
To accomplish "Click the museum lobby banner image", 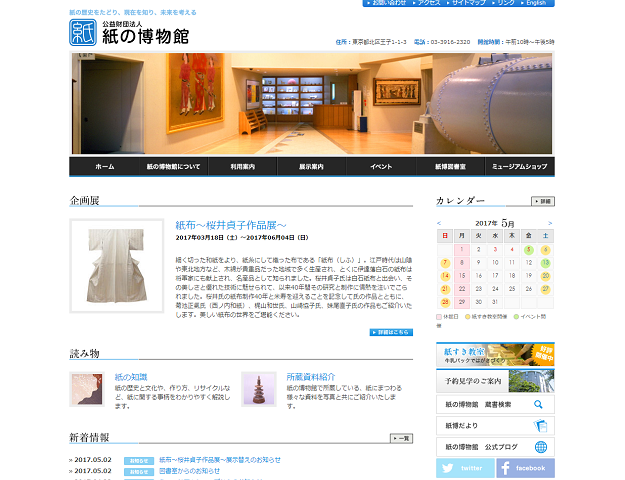I will tap(312, 103).
